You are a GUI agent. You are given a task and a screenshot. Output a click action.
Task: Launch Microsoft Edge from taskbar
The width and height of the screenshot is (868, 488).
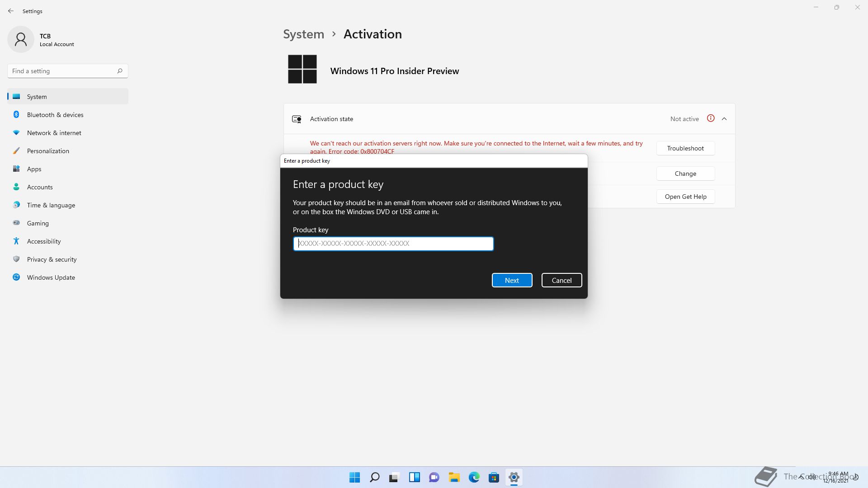click(474, 477)
